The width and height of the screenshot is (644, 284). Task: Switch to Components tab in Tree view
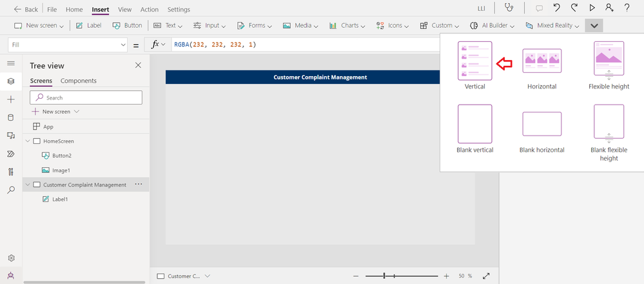coord(79,81)
